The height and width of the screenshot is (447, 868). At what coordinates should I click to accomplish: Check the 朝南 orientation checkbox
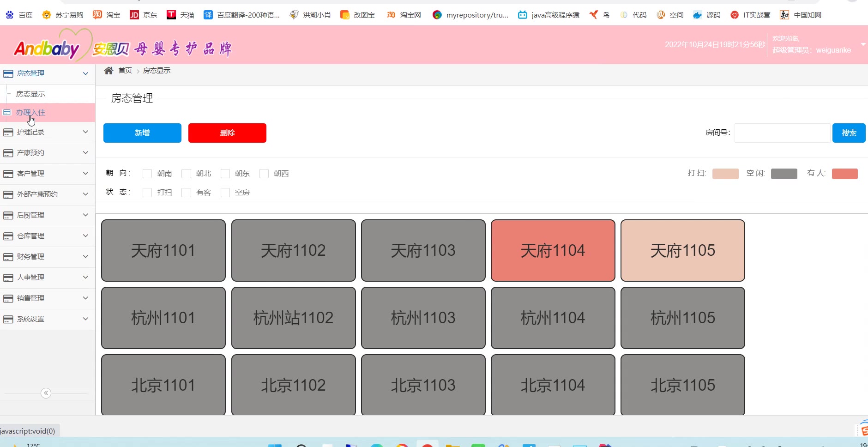[147, 173]
